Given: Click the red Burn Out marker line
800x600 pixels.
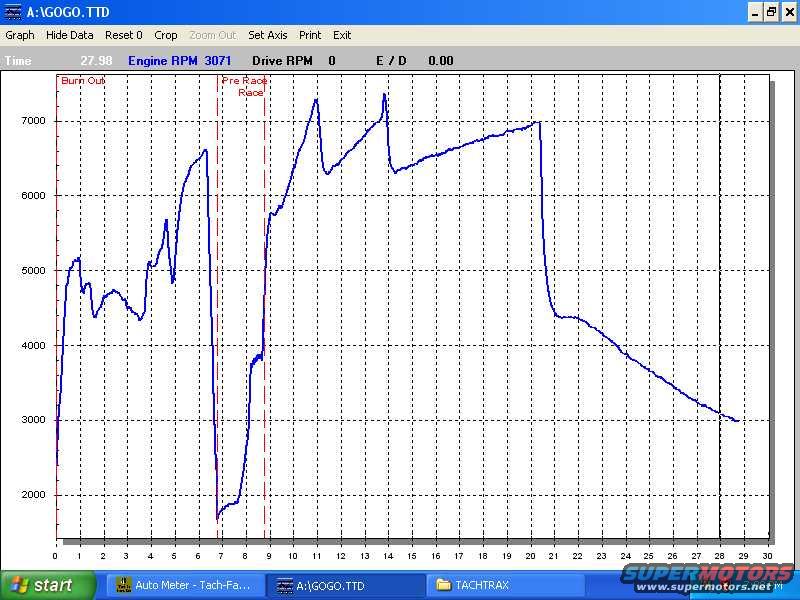Looking at the screenshot, I should [57, 300].
